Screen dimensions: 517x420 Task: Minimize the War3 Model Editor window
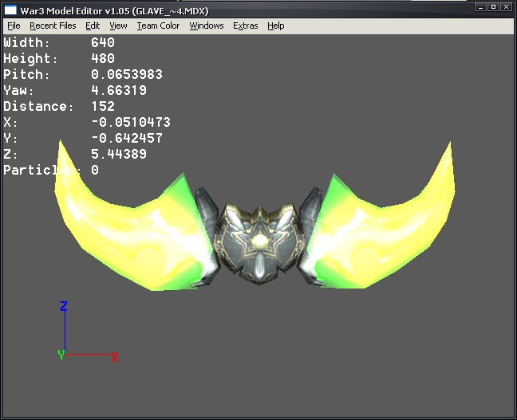click(x=481, y=6)
